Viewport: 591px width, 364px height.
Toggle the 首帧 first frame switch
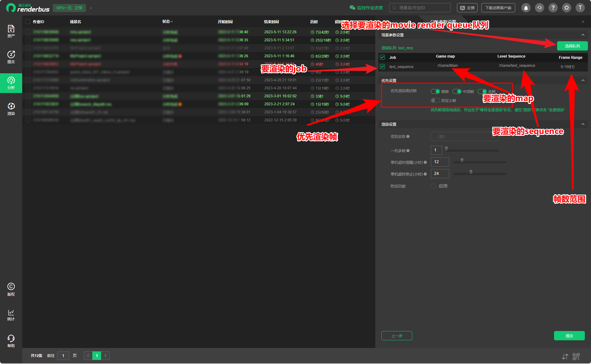(x=435, y=91)
